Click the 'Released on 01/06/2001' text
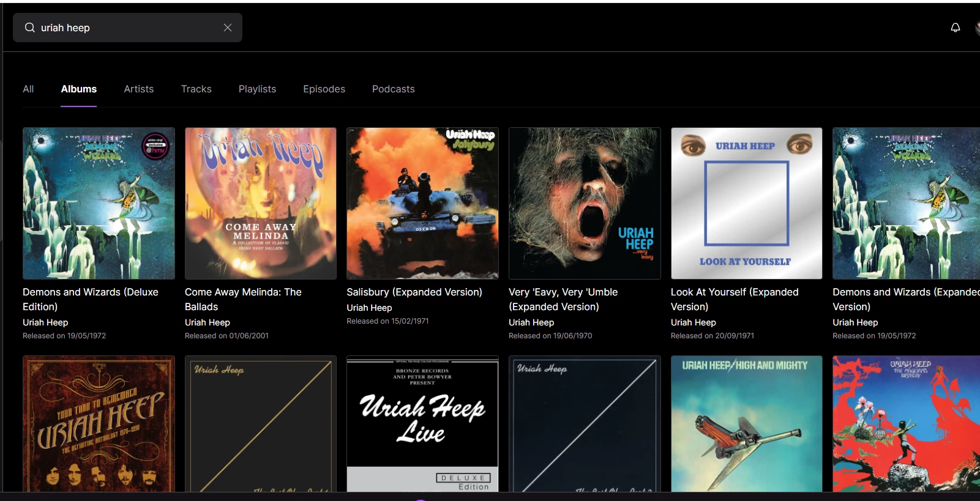Screen dimensions: 980x501 (226, 336)
